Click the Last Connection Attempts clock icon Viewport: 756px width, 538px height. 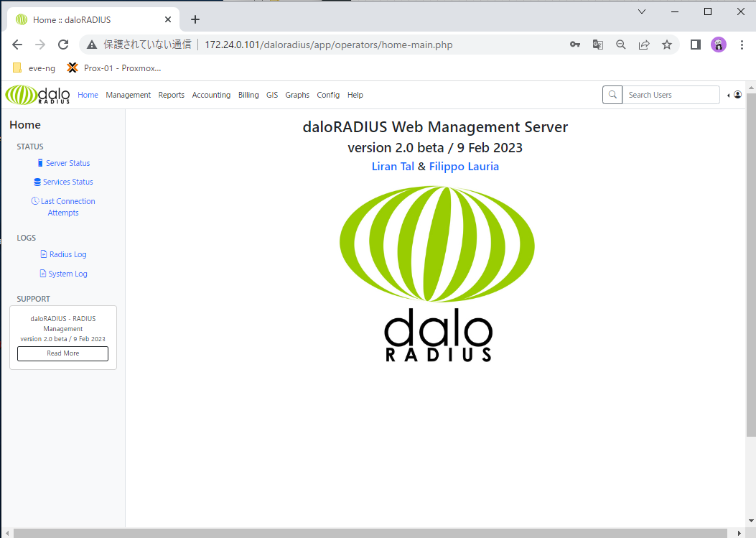pos(34,200)
